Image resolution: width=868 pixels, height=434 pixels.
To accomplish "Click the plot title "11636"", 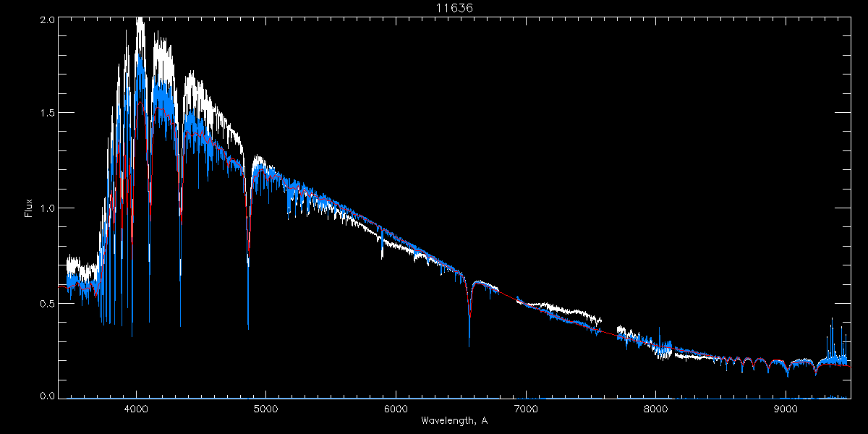I will click(454, 8).
